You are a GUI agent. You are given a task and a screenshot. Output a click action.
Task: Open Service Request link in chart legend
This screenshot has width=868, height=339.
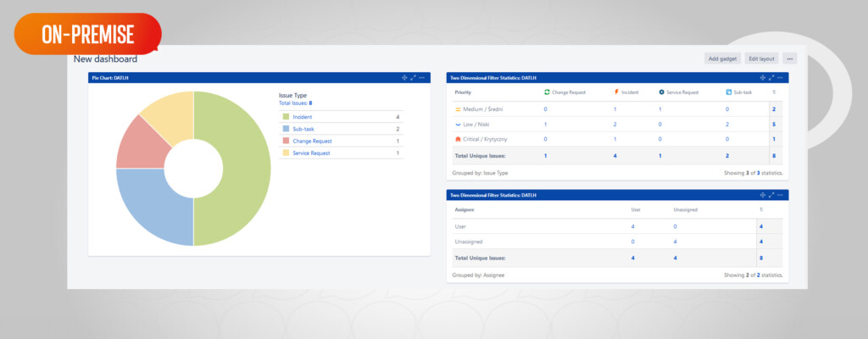311,153
